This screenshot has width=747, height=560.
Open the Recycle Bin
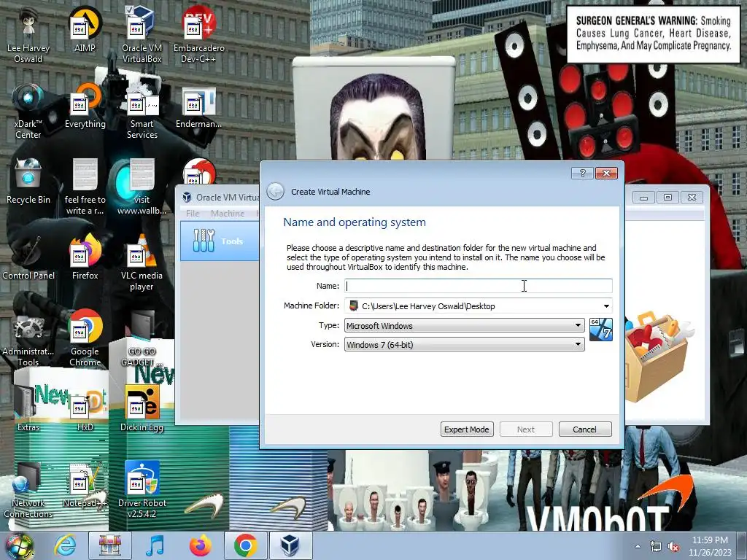(x=28, y=182)
